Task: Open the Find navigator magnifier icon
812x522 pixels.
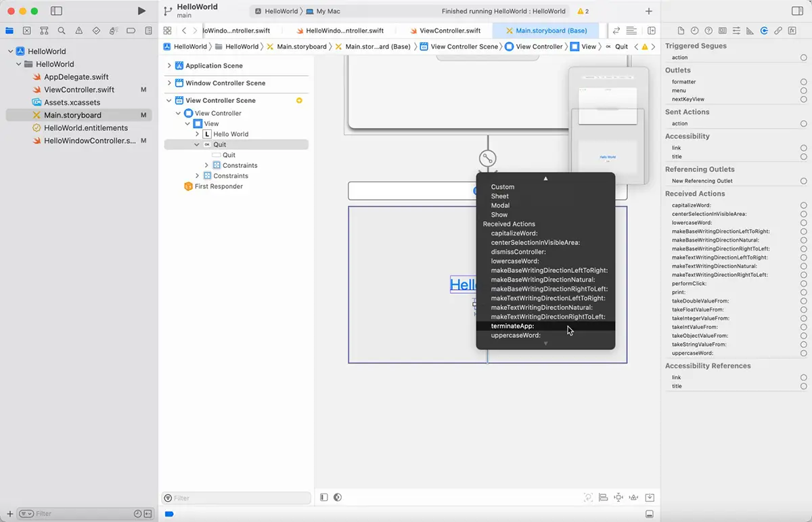Action: coord(62,30)
